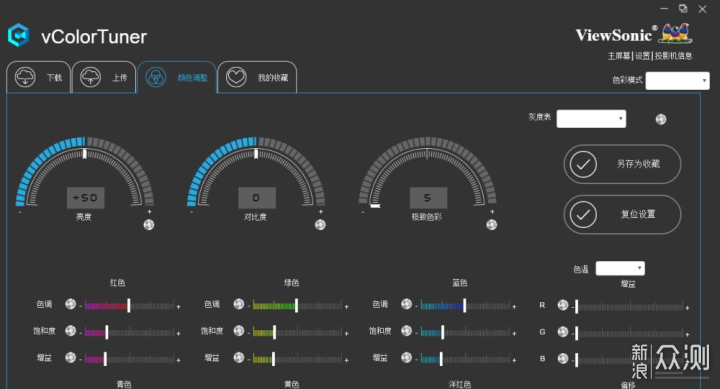720x389 pixels.
Task: Click the knob icon next to R gain
Action: 563,305
